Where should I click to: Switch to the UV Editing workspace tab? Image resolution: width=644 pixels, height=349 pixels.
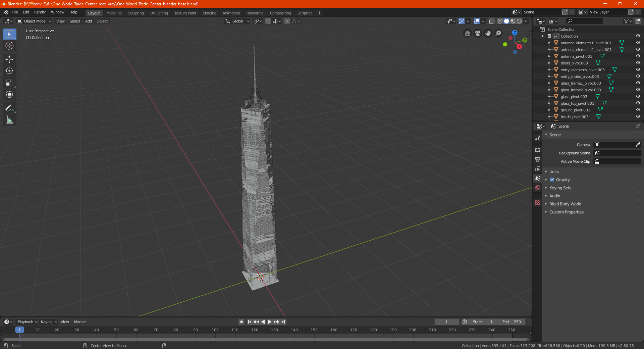click(159, 13)
